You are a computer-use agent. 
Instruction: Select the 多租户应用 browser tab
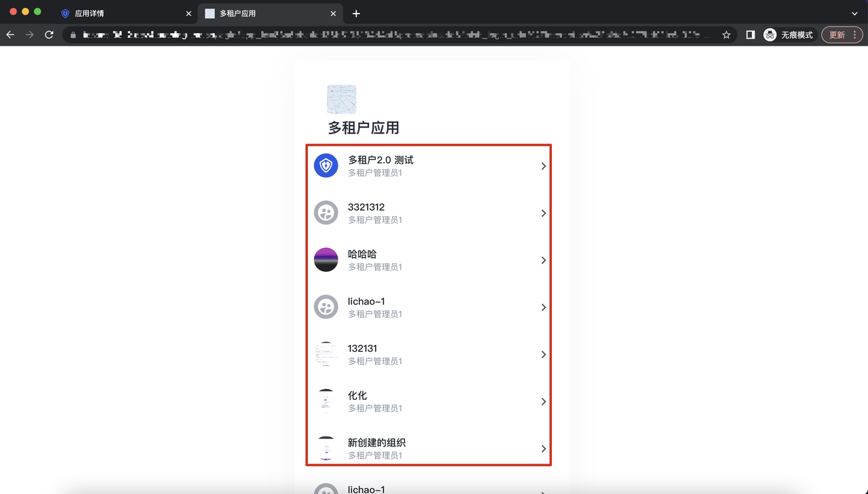(x=264, y=14)
